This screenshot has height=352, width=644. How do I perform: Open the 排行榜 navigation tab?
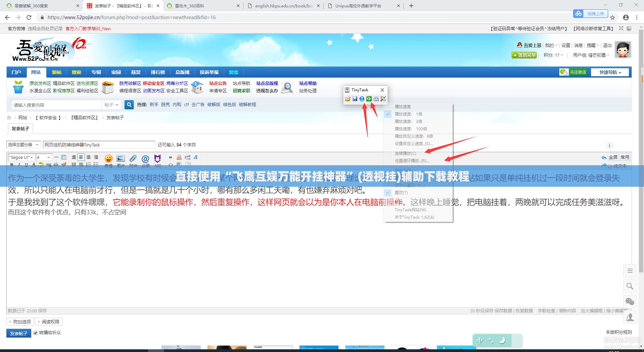[158, 72]
